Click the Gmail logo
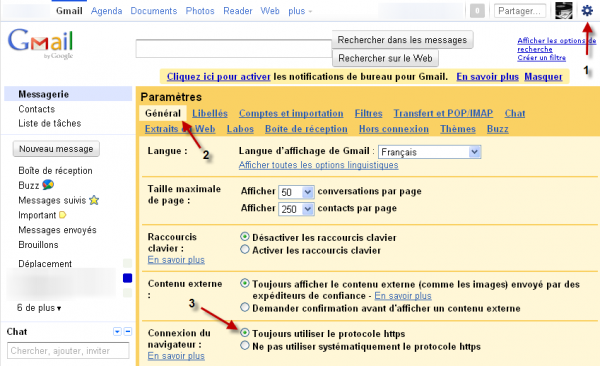Image resolution: width=600 pixels, height=366 pixels. tap(41, 43)
